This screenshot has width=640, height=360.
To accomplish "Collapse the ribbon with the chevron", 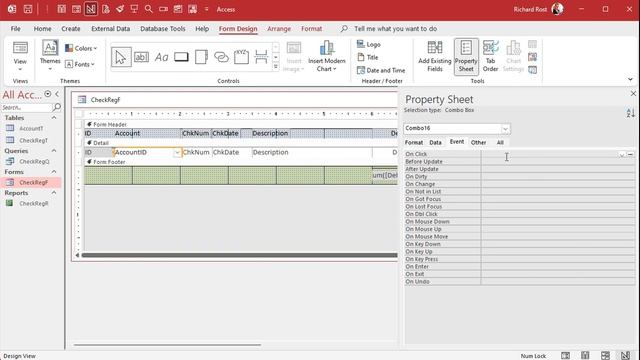I will tap(630, 79).
